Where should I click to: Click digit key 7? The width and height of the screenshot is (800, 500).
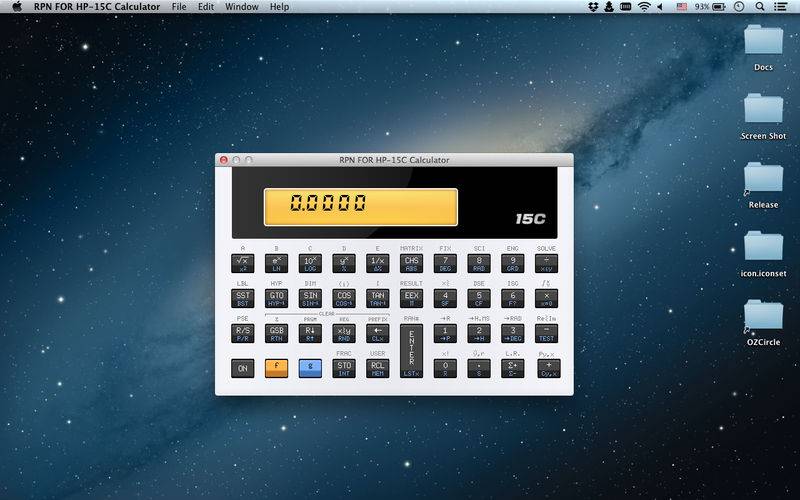[445, 264]
